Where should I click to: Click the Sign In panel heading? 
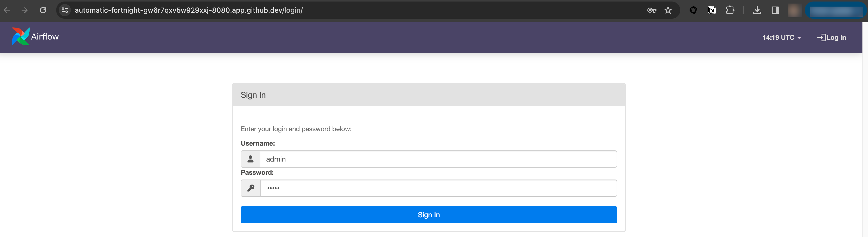253,95
